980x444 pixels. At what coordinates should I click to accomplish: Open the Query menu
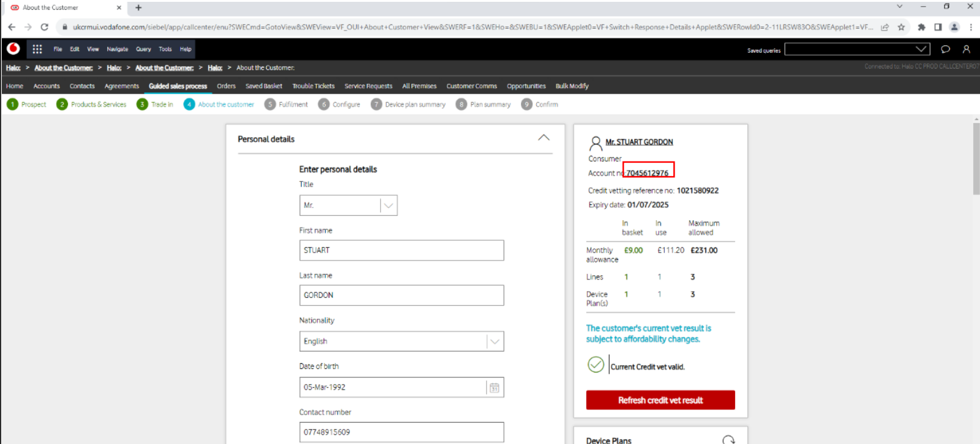tap(143, 49)
